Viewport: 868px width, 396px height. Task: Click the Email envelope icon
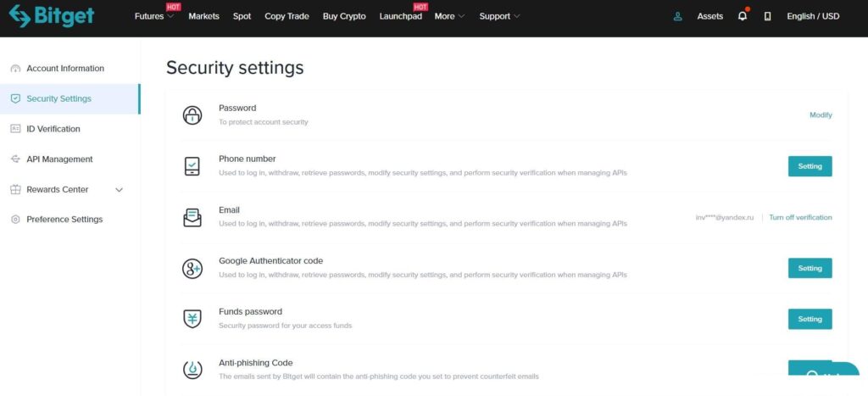(x=192, y=217)
